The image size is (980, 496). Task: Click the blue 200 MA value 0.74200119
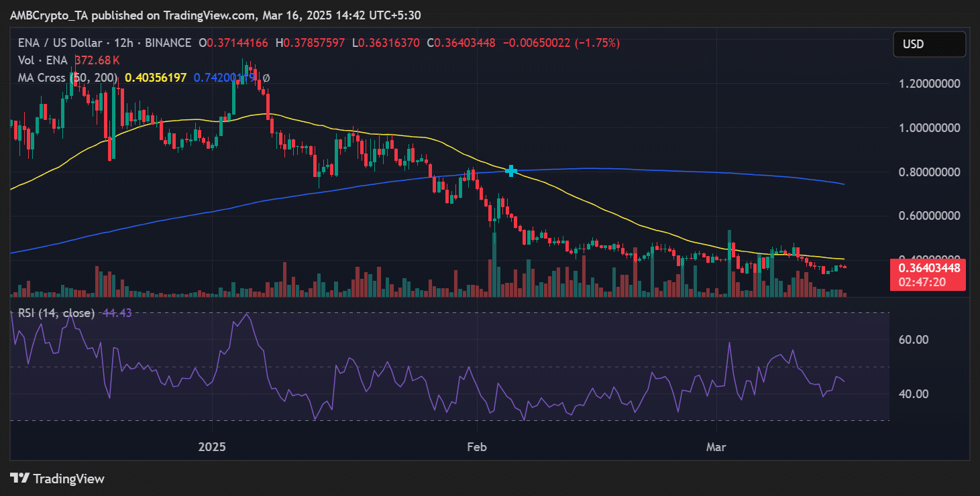(225, 78)
